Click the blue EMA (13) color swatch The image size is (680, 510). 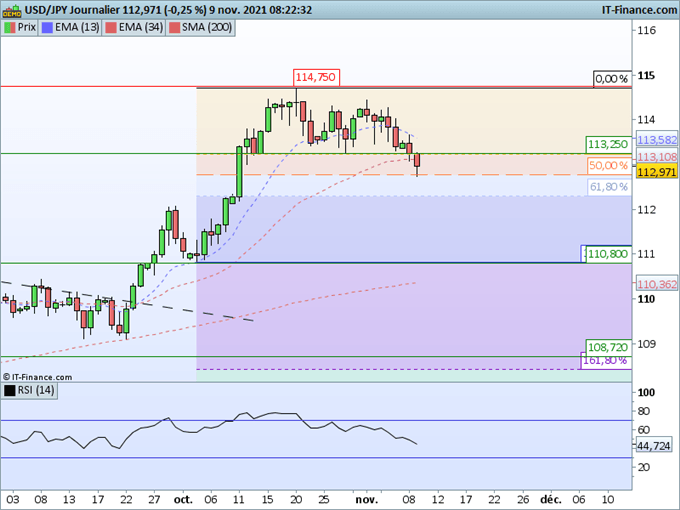pos(47,27)
